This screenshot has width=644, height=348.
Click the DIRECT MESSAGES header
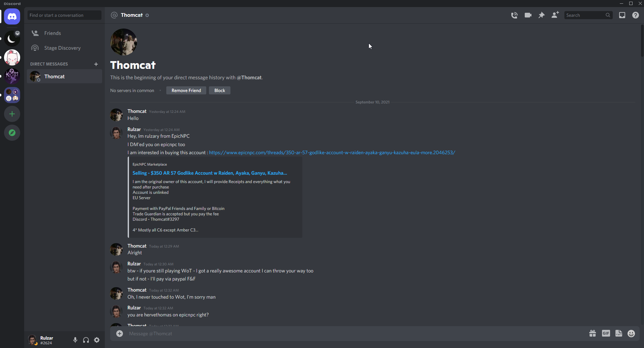pos(49,64)
